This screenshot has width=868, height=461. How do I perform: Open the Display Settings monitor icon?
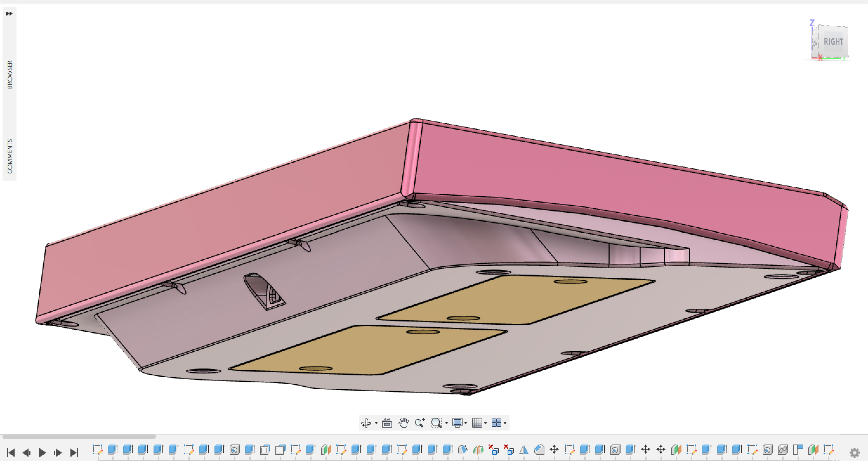pyautogui.click(x=457, y=423)
